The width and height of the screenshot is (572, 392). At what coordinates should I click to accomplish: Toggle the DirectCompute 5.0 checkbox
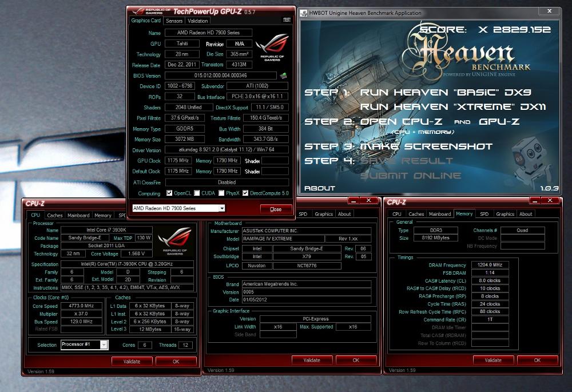(x=245, y=193)
